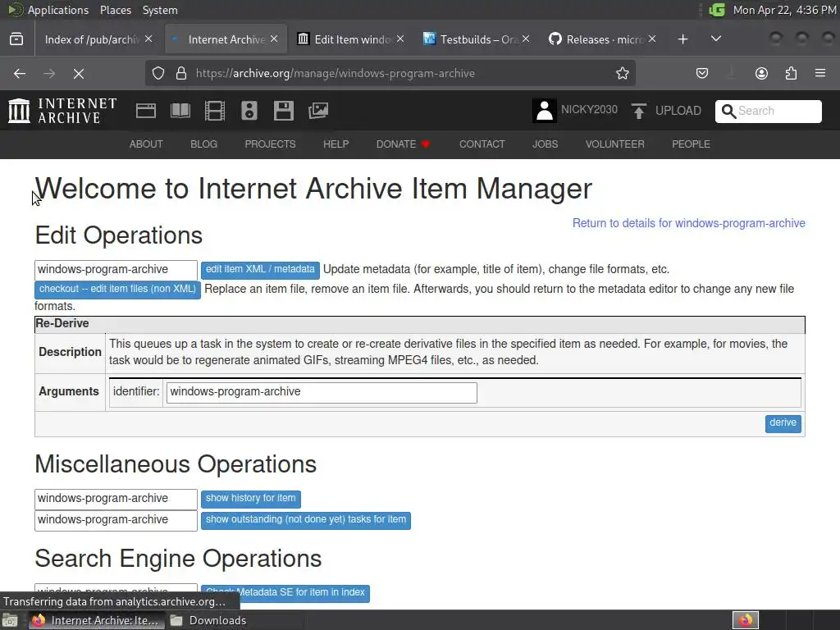This screenshot has height=630, width=840.
Task: Open the Applications menu
Action: click(x=58, y=10)
